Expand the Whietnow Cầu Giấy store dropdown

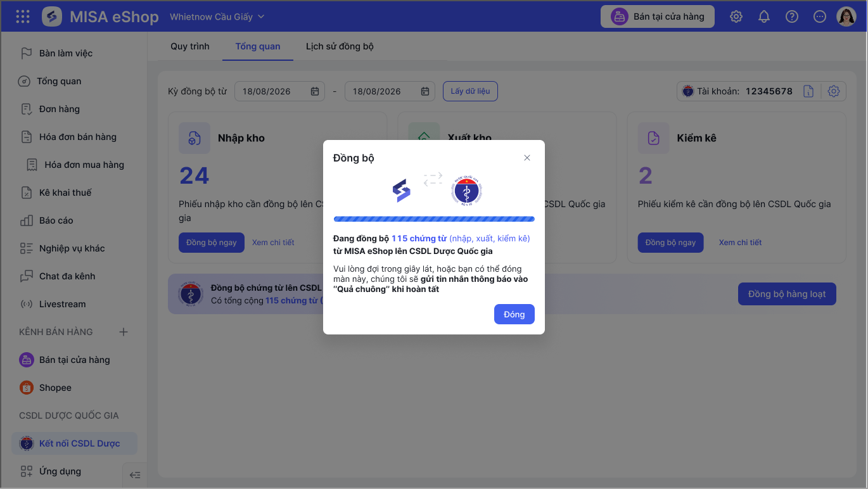[217, 17]
